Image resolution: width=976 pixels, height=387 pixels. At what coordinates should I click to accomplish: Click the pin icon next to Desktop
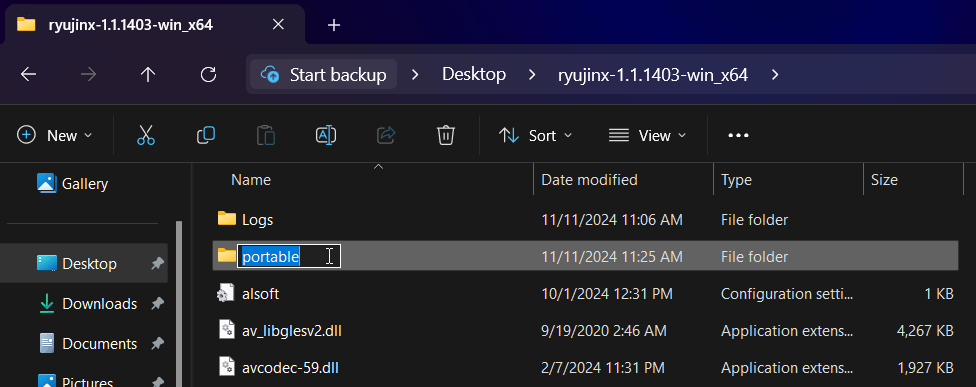pos(157,264)
